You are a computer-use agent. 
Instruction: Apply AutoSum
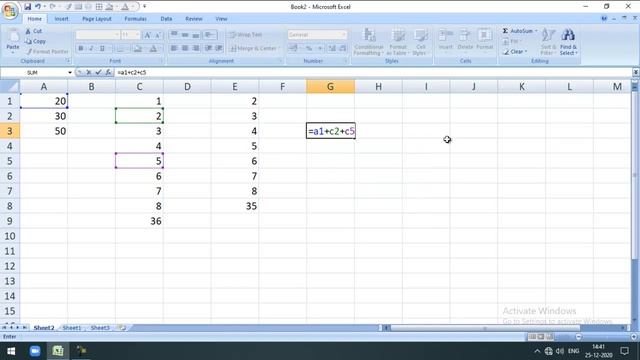[518, 31]
